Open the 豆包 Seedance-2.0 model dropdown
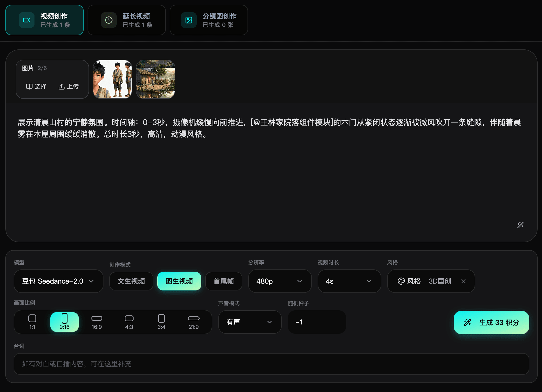 tap(58, 281)
